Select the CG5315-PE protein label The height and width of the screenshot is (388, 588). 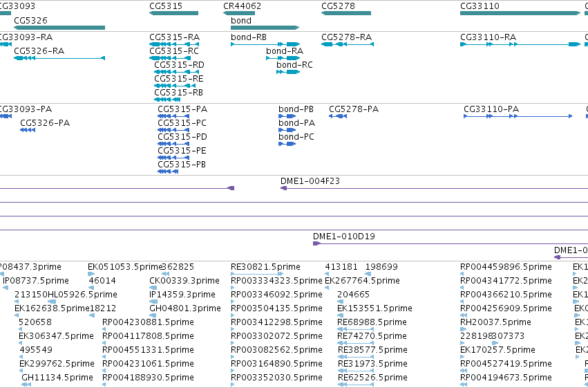[x=182, y=151]
